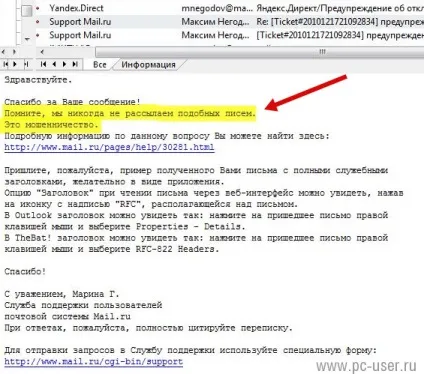
Task: Click the greeting line Здравствуйте.
Action: [x=38, y=80]
